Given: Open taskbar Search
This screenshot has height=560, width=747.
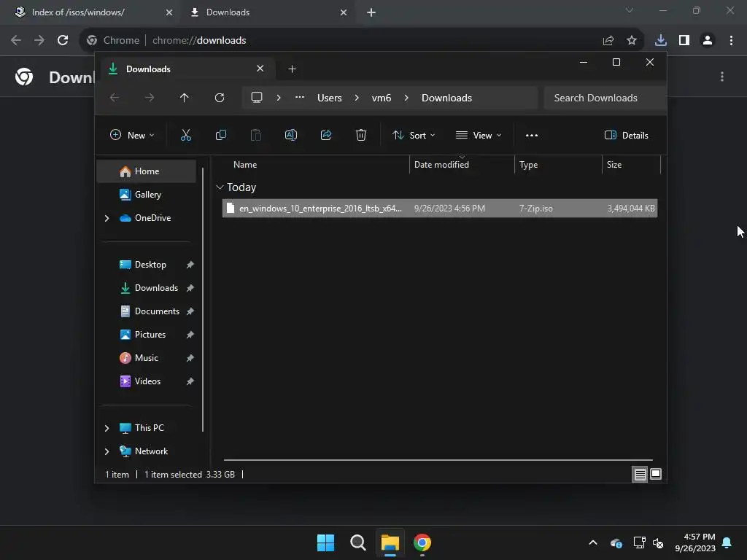Looking at the screenshot, I should (x=357, y=542).
